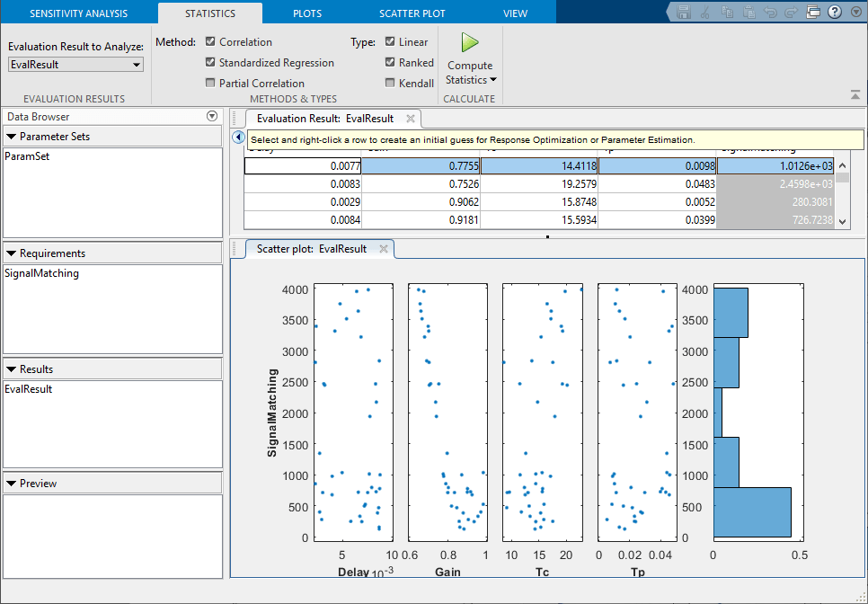
Task: Collapse the Requirements panel section
Action: 11,253
